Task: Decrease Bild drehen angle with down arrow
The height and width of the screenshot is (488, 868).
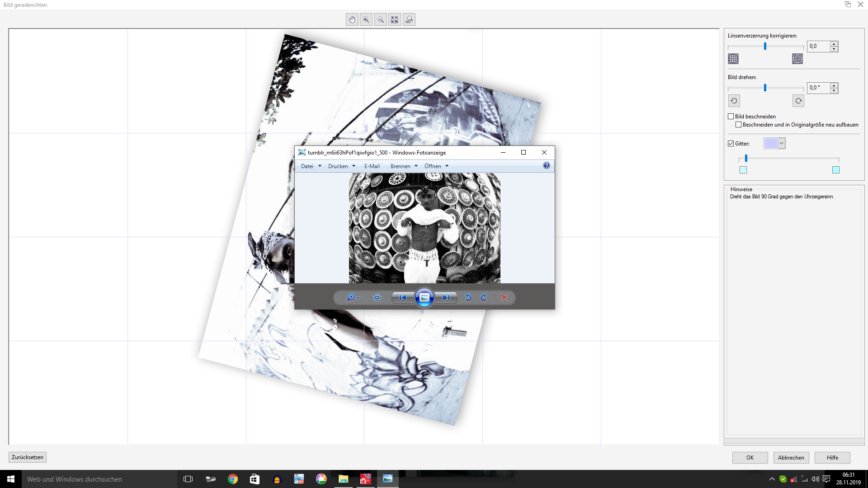Action: pyautogui.click(x=834, y=91)
